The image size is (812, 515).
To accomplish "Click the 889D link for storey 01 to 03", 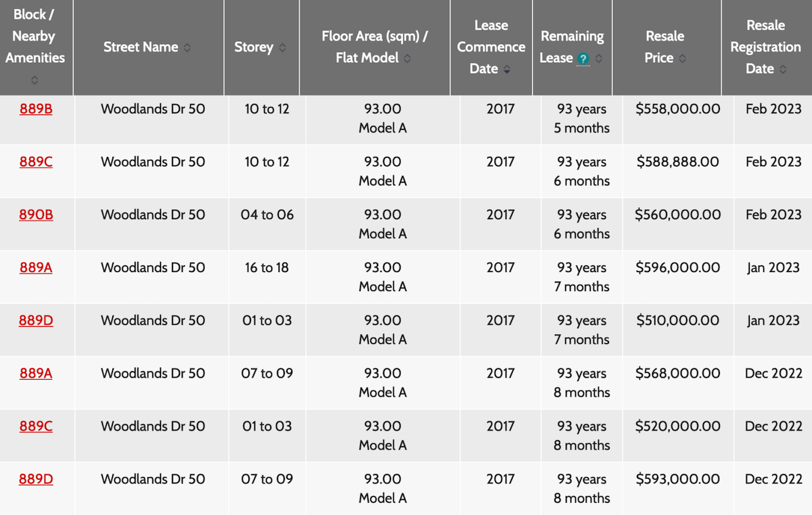I will (36, 320).
